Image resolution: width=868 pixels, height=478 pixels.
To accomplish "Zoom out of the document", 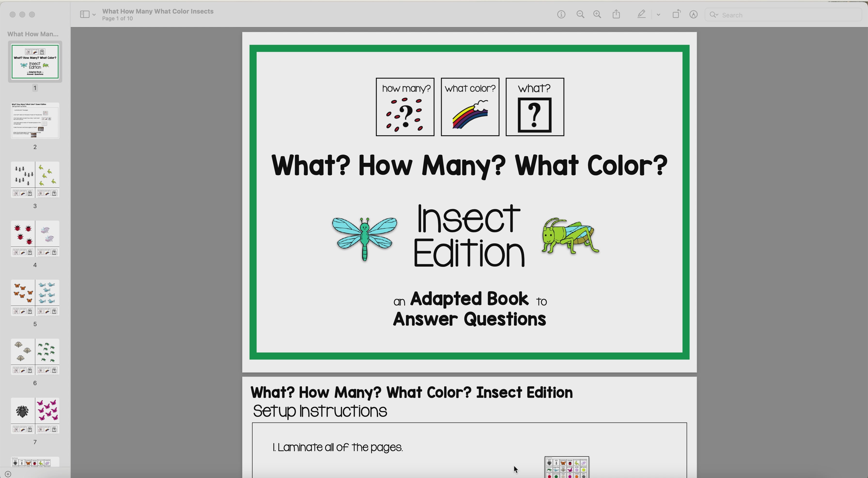I will 580,14.
